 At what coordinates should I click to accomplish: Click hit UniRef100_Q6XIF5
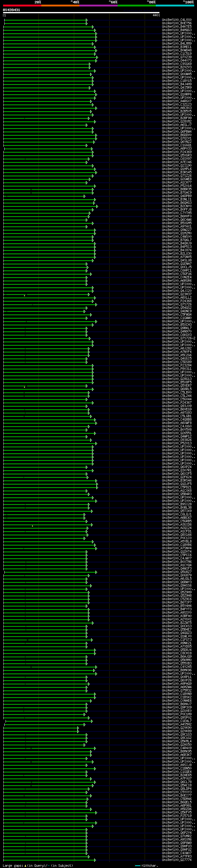coord(177,474)
